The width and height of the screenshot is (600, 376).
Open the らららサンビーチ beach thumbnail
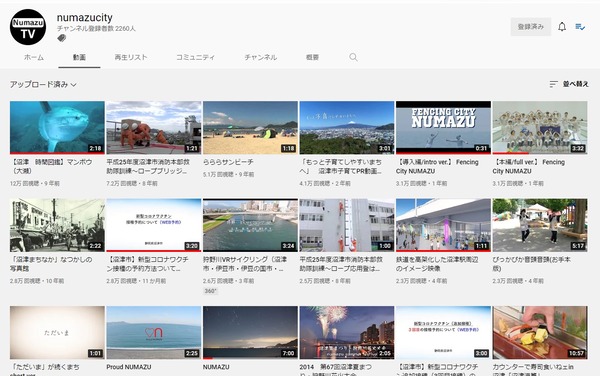click(x=250, y=127)
